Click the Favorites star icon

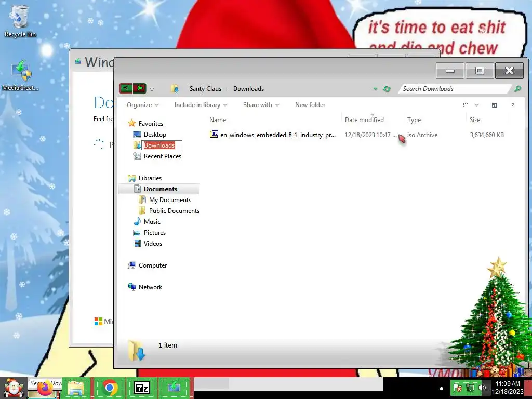click(131, 123)
